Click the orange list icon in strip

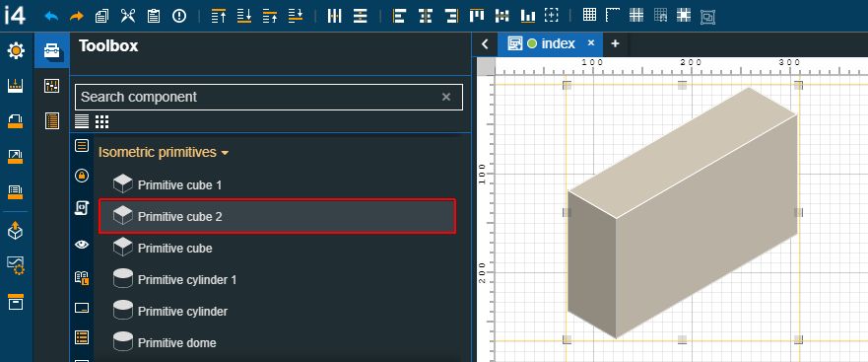[x=82, y=337]
